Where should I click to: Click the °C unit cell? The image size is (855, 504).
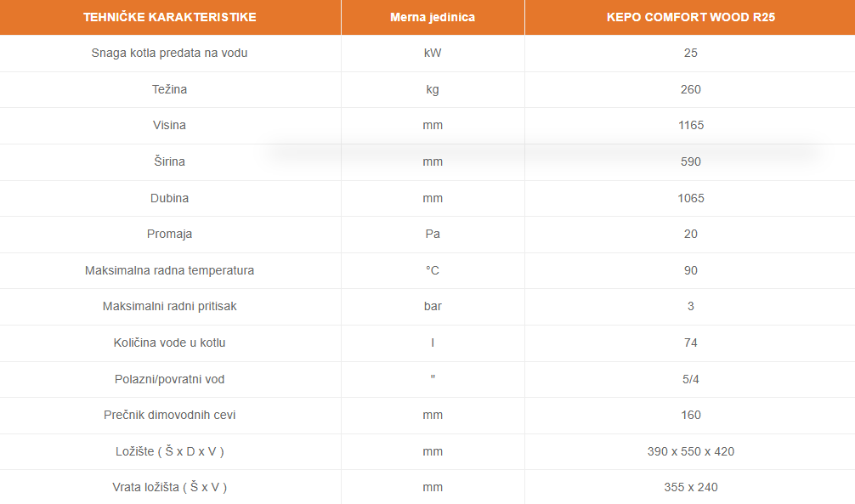coord(433,270)
